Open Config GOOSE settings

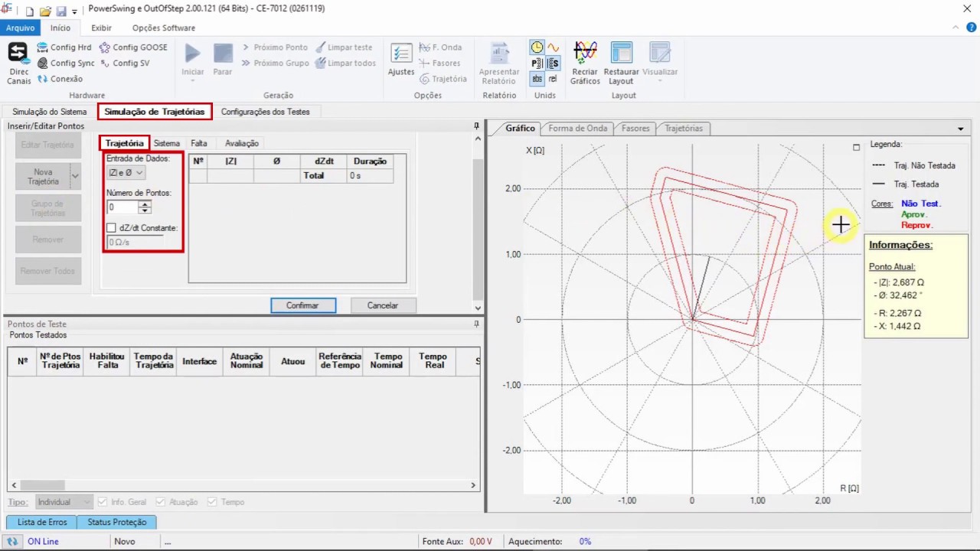point(133,47)
